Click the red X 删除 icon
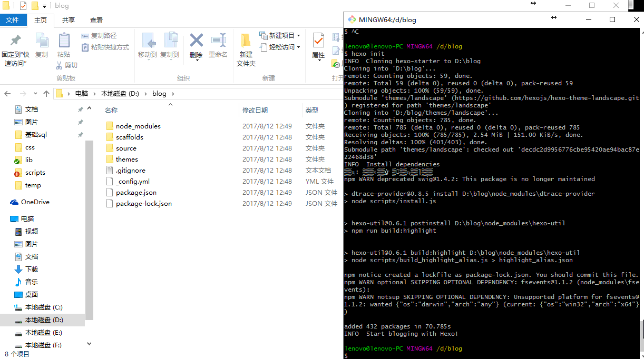This screenshot has height=359, width=644. pos(196,40)
